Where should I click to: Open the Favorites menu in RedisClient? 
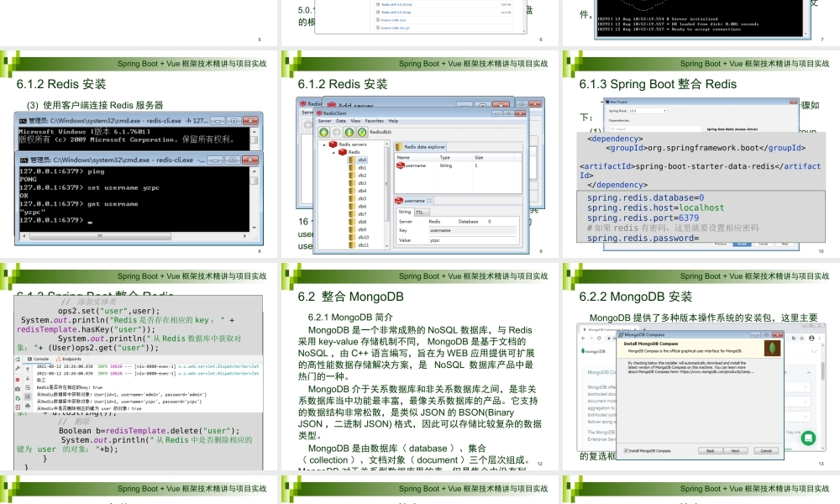point(375,121)
